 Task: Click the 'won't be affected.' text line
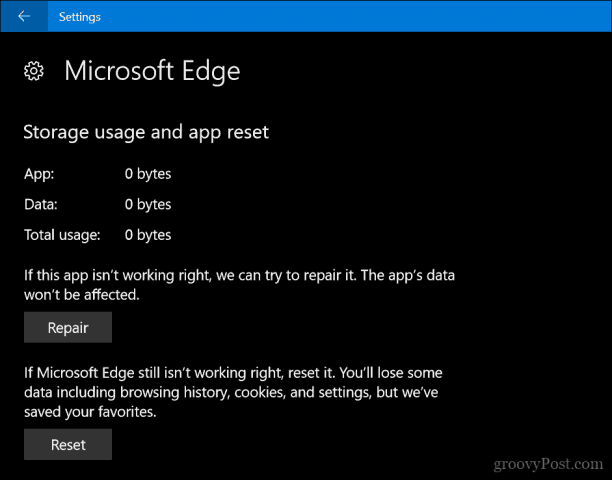pyautogui.click(x=82, y=295)
